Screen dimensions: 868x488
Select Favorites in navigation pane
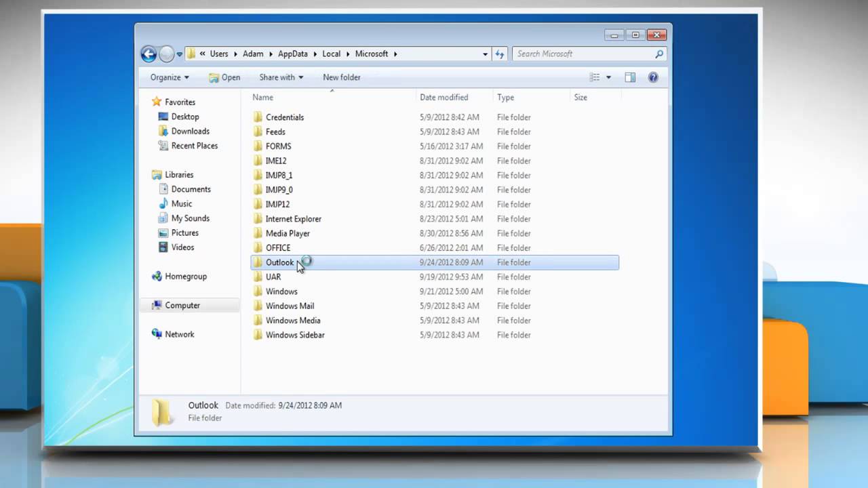pos(180,102)
